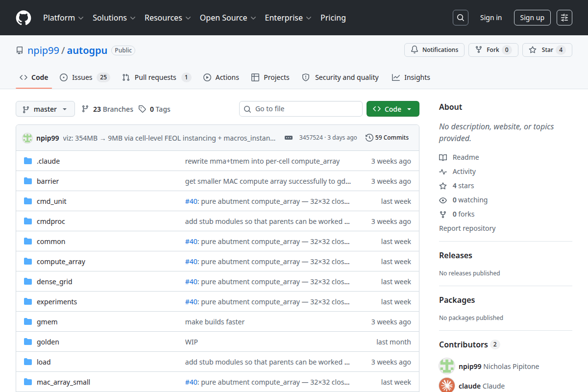Expand commit message ellipsis button
Viewport: 588px width, 392px height.
[289, 138]
